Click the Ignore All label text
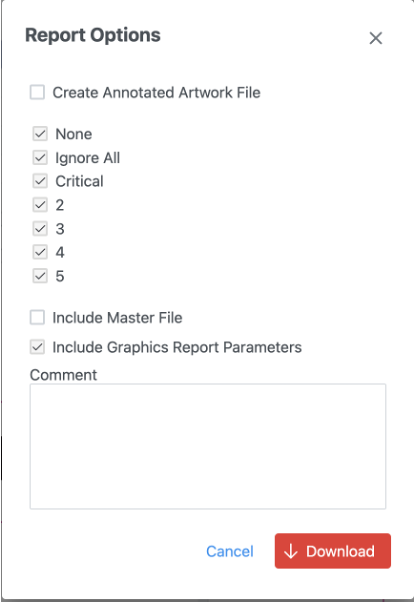 coord(88,158)
